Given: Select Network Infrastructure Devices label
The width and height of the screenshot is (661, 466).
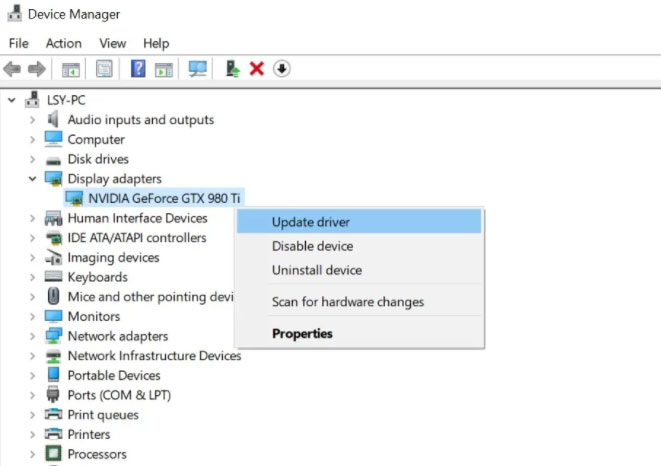Looking at the screenshot, I should 154,356.
